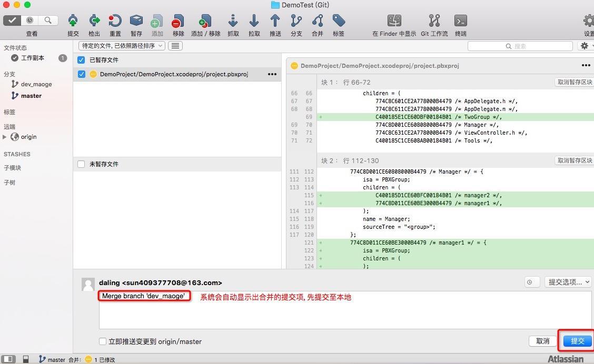Click the Checkout (检出) toolbar icon

coord(94,21)
